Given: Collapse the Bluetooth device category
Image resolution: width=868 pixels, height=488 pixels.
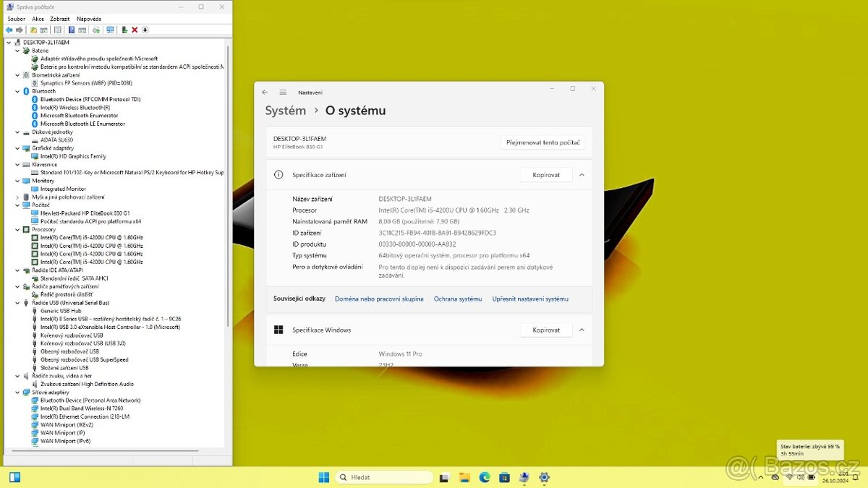Looking at the screenshot, I should click(17, 91).
